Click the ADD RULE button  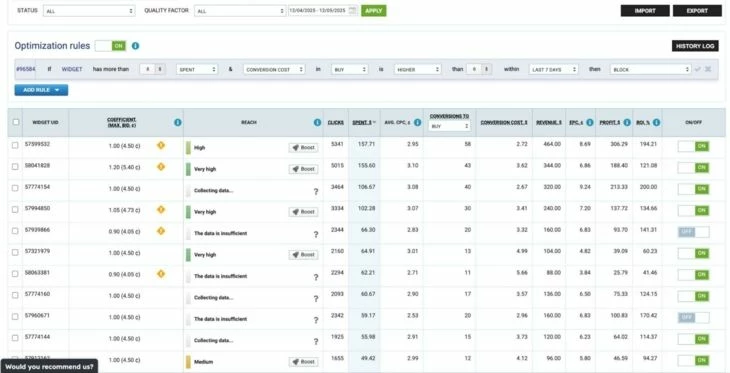[41, 90]
